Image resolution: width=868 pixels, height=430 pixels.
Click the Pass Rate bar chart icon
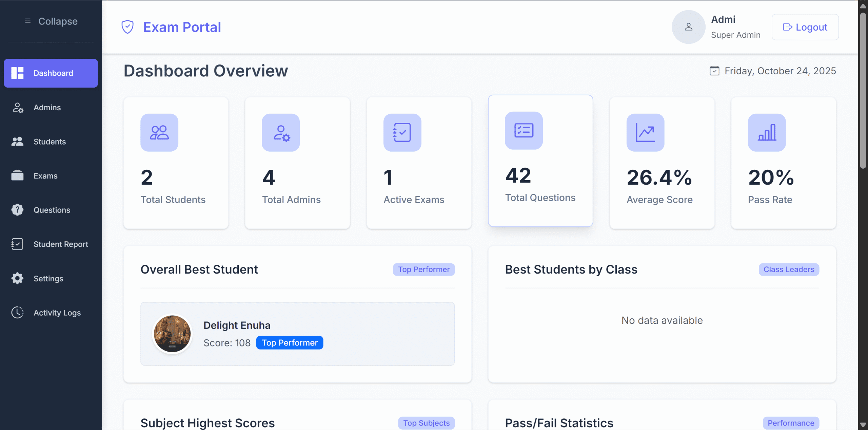pyautogui.click(x=767, y=132)
